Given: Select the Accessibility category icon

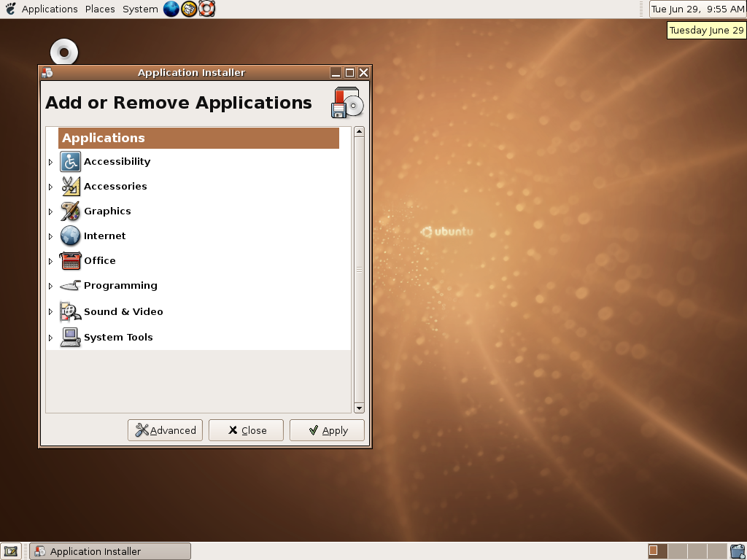Looking at the screenshot, I should point(70,161).
